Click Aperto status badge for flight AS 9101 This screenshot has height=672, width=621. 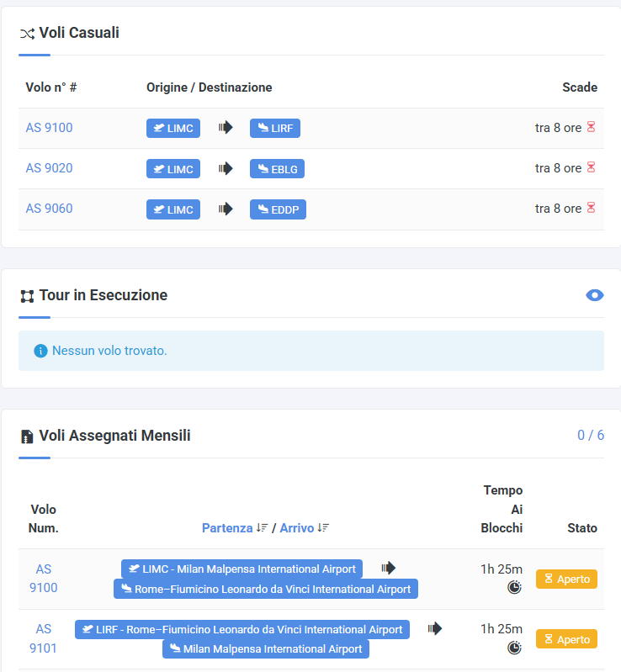(x=566, y=639)
